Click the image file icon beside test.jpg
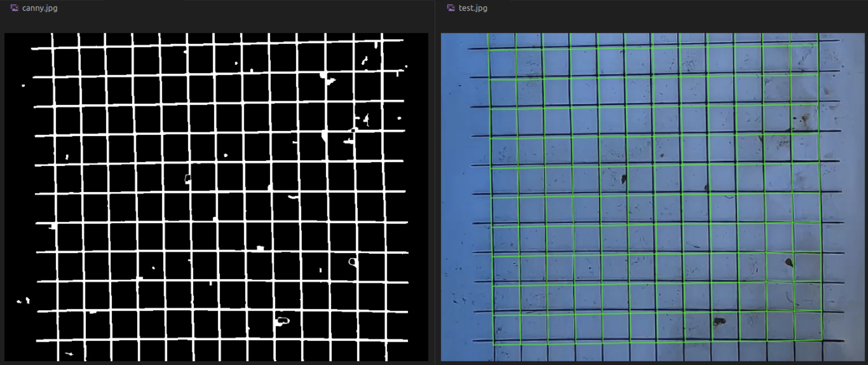This screenshot has height=365, width=868. pyautogui.click(x=451, y=8)
